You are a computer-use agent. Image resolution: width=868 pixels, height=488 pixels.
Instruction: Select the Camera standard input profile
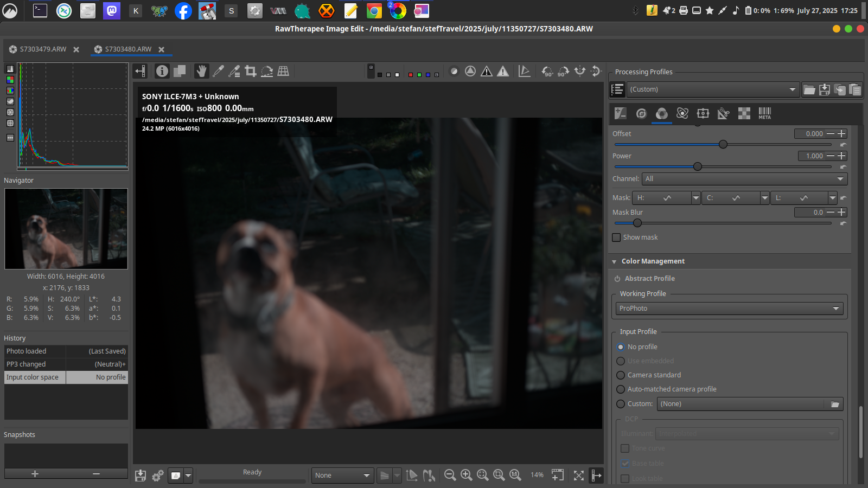coord(621,375)
